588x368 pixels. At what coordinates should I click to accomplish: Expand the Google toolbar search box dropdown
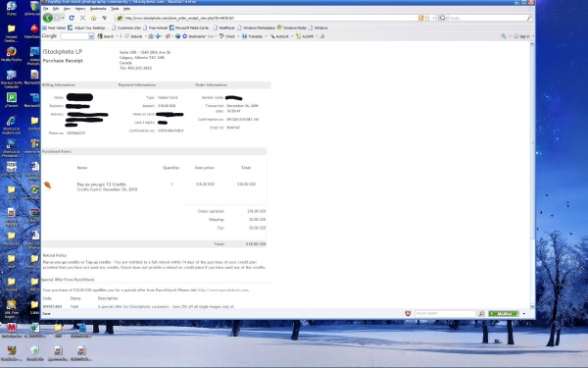pos(91,36)
